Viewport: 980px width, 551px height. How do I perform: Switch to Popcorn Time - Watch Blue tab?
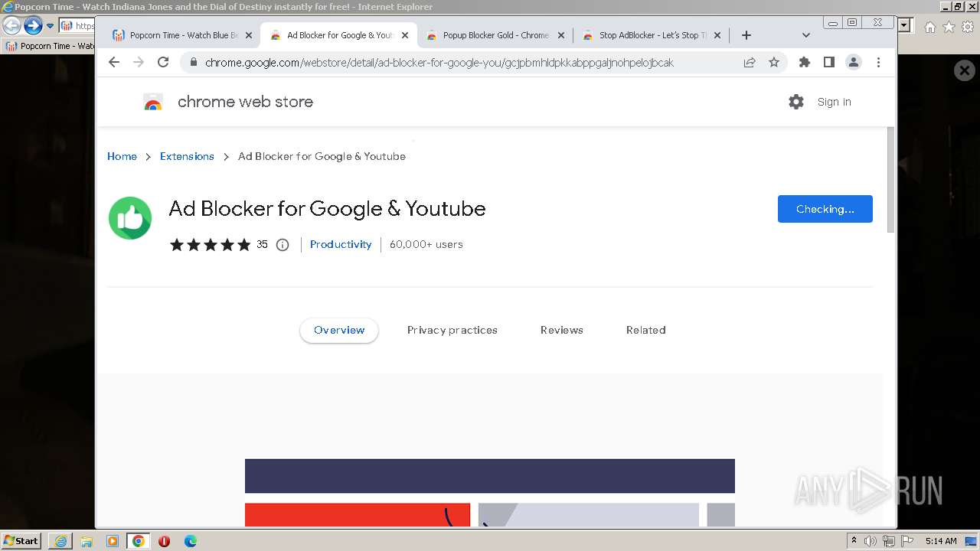[x=182, y=35]
